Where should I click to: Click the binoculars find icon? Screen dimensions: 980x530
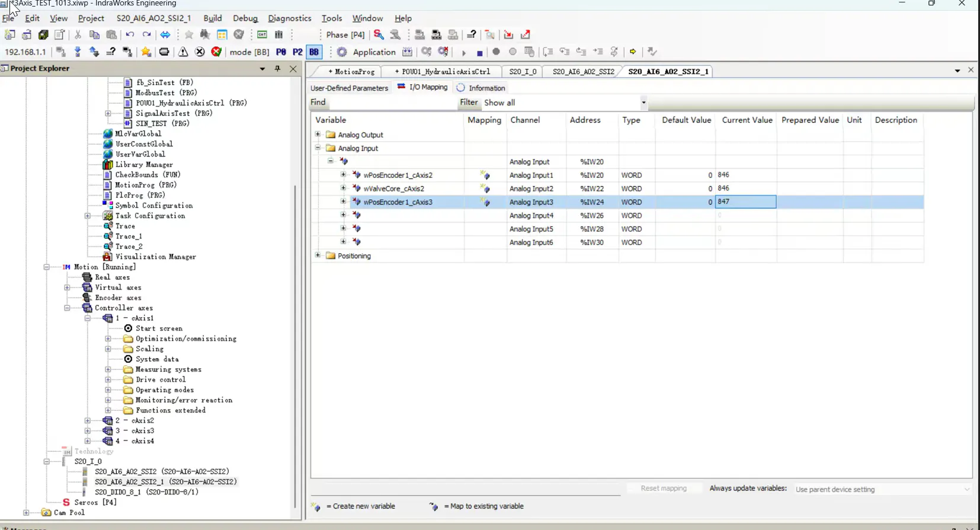[x=205, y=35]
